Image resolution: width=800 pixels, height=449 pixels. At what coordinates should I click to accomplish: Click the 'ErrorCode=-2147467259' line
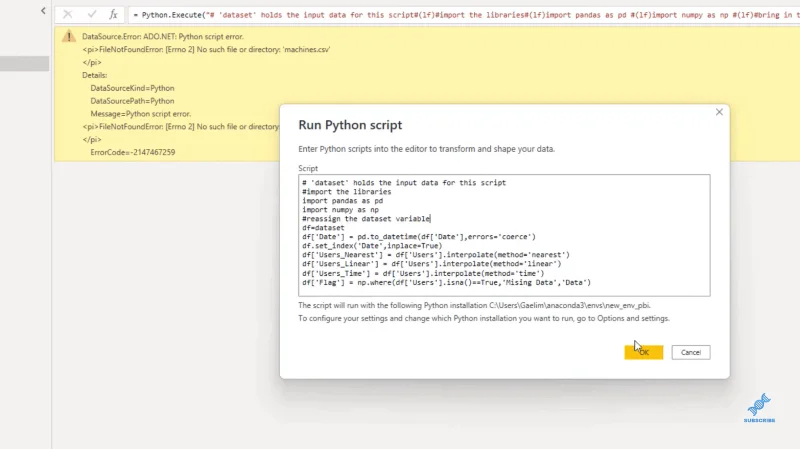(133, 152)
